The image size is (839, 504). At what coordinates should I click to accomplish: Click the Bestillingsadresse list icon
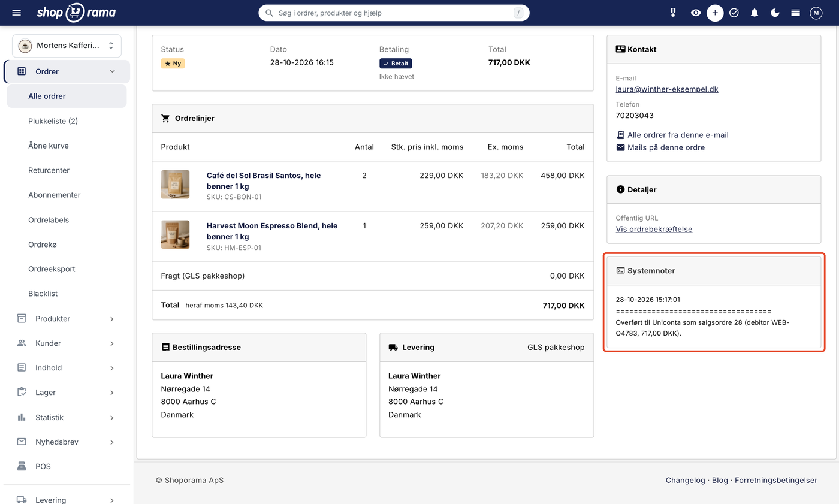click(165, 347)
